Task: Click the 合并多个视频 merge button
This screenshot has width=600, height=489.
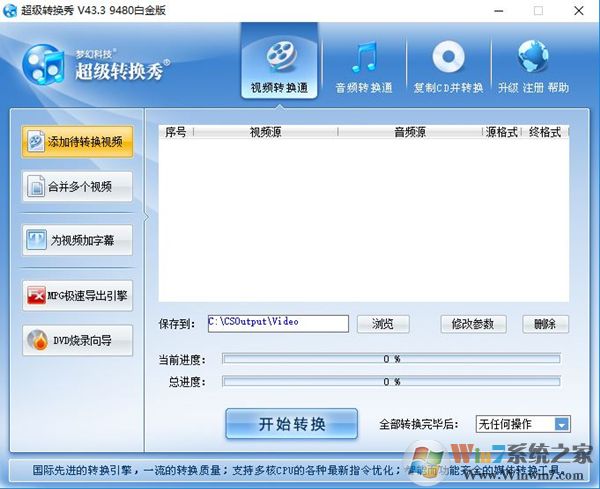Action: [x=77, y=187]
